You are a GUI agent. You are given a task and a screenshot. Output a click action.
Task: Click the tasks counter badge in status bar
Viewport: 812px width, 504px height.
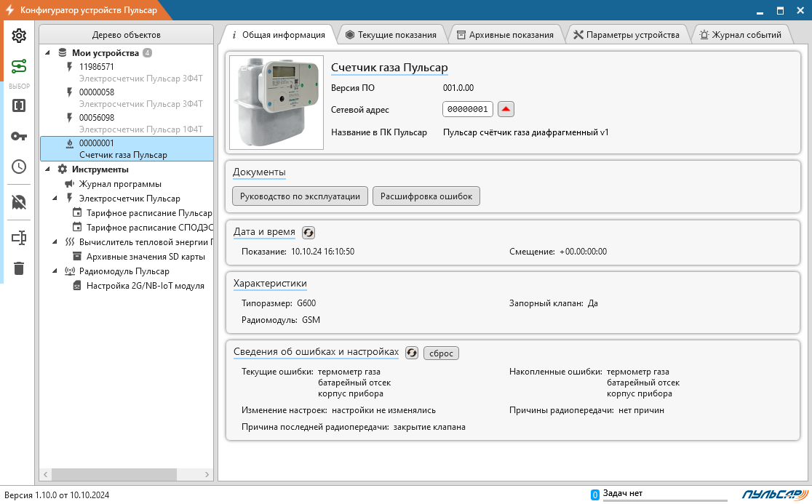point(595,495)
